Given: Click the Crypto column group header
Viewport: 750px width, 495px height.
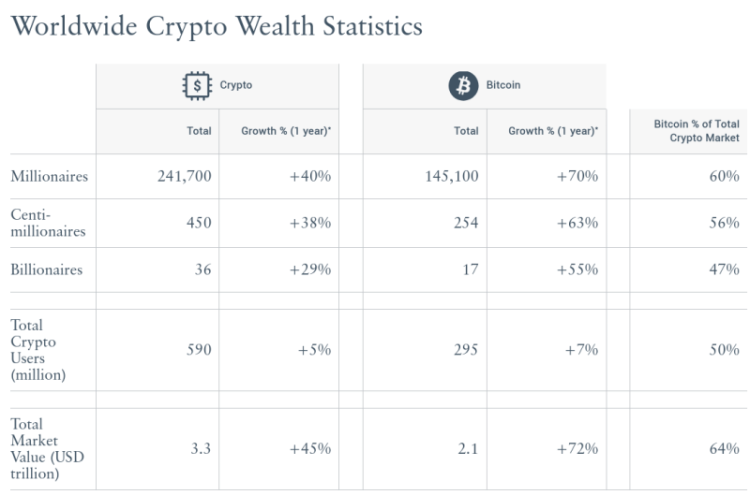Looking at the screenshot, I should [236, 86].
